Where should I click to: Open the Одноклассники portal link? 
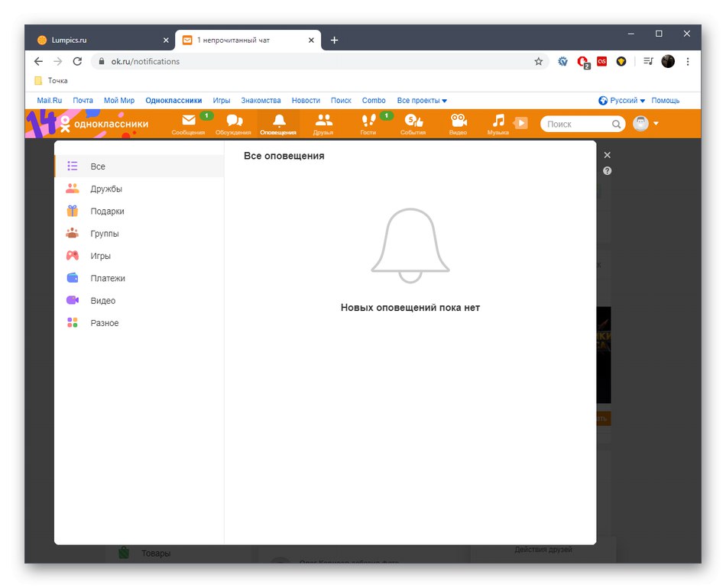tap(173, 100)
